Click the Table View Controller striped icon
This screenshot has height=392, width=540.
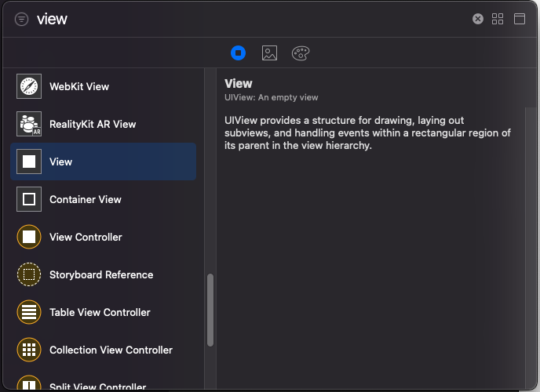click(29, 312)
